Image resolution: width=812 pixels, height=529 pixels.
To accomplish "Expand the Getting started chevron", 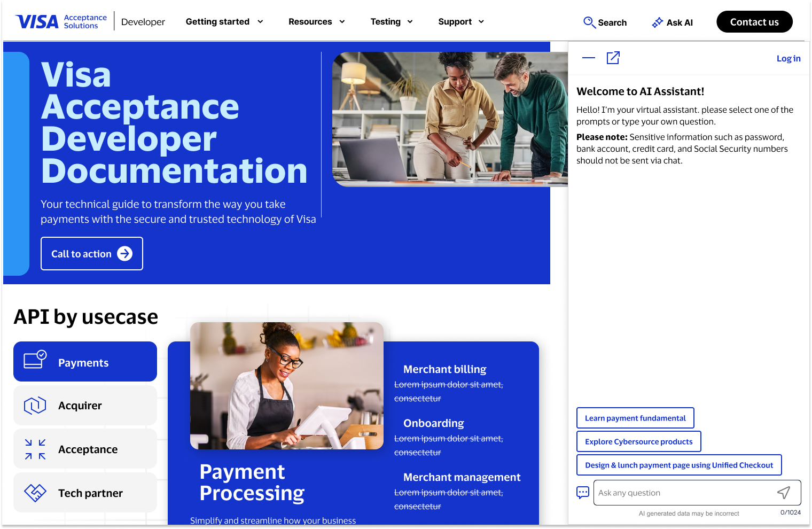I will point(260,22).
